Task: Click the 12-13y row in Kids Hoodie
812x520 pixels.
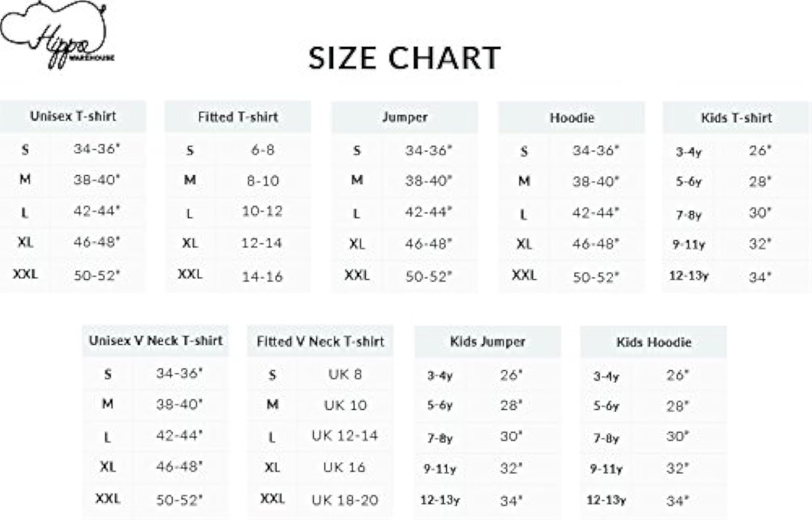Action: pyautogui.click(x=606, y=500)
